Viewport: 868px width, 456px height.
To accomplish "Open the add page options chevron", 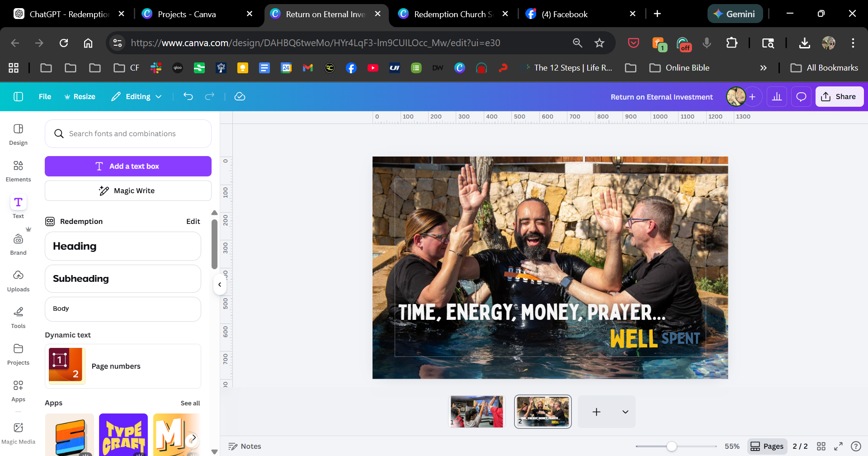I will [625, 412].
